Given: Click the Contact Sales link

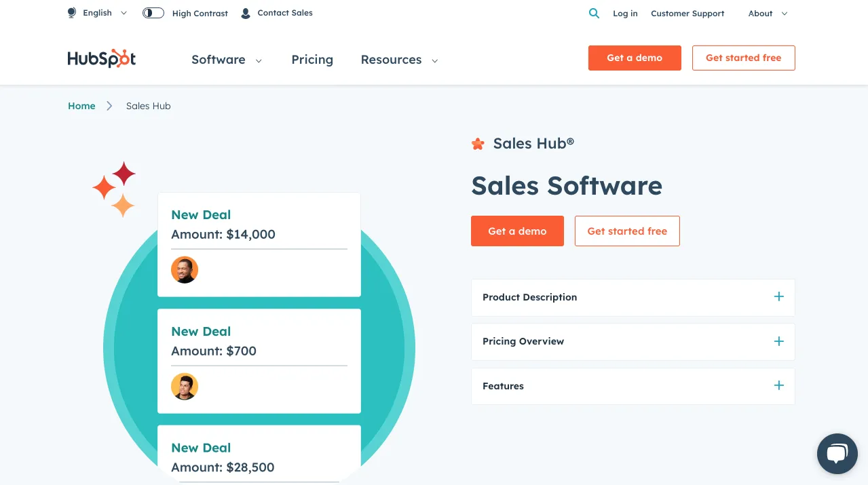Looking at the screenshot, I should (285, 13).
